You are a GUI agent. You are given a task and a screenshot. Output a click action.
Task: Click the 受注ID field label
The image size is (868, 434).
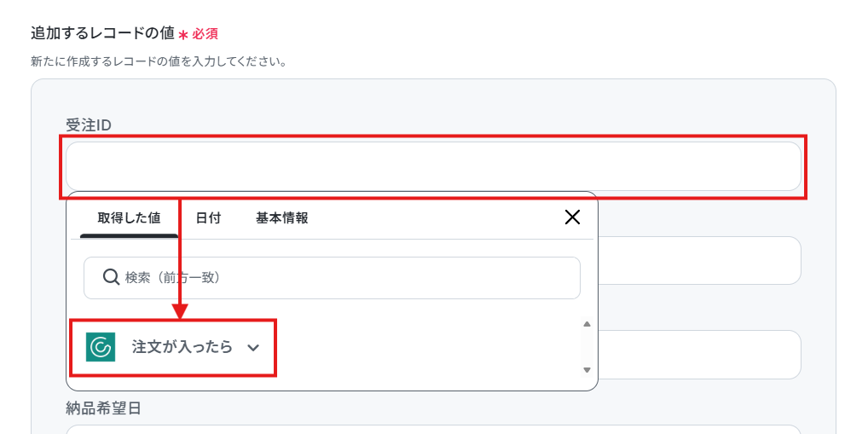pos(89,125)
